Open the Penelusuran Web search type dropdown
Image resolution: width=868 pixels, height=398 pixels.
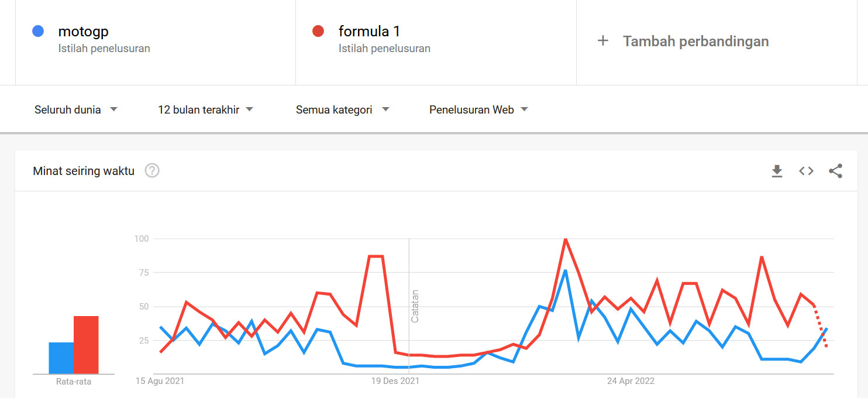pyautogui.click(x=478, y=109)
